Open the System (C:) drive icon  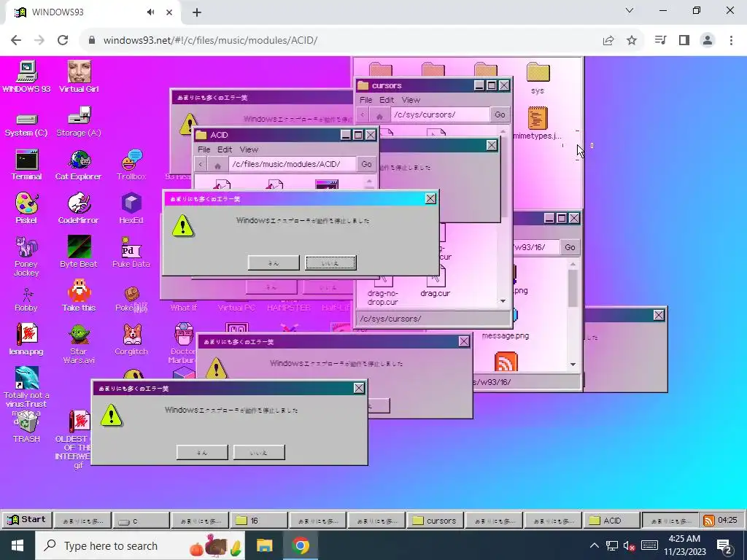[26, 125]
